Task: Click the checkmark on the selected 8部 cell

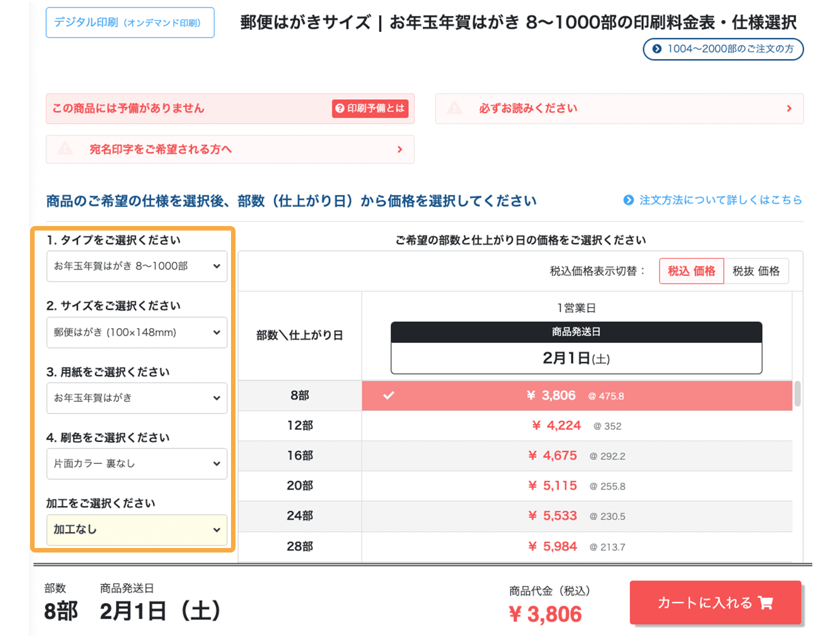Action: click(388, 396)
